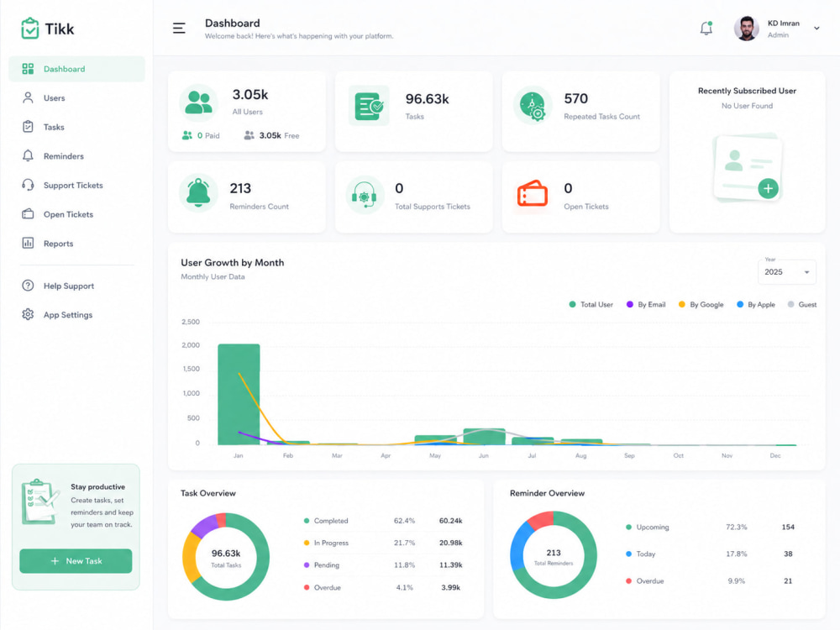Click the App Settings gear icon
This screenshot has height=630, width=840.
[x=28, y=314]
